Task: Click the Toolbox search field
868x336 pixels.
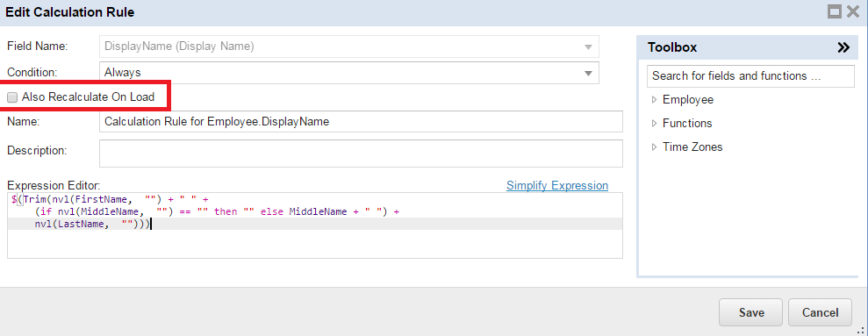Action: [x=750, y=75]
